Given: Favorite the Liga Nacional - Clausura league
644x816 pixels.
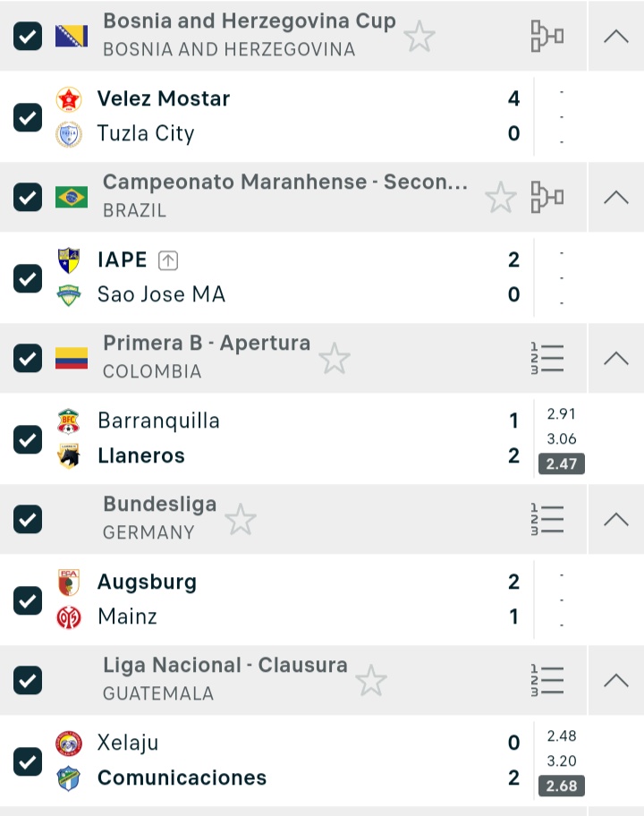Looking at the screenshot, I should point(371,681).
